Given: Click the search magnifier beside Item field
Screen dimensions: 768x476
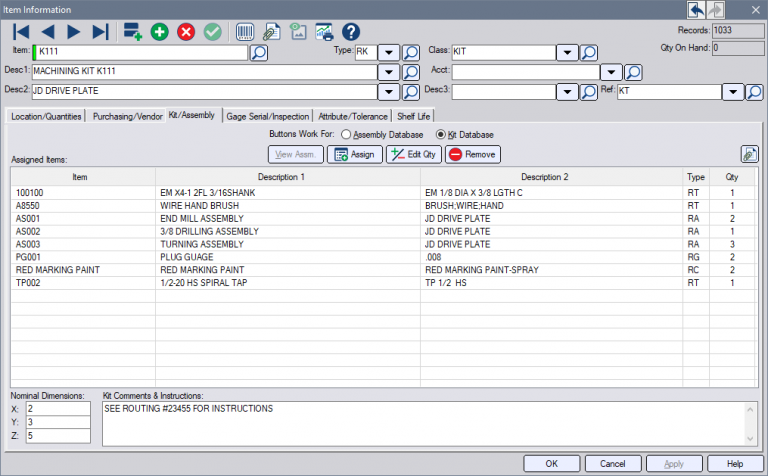Looking at the screenshot, I should (x=259, y=53).
